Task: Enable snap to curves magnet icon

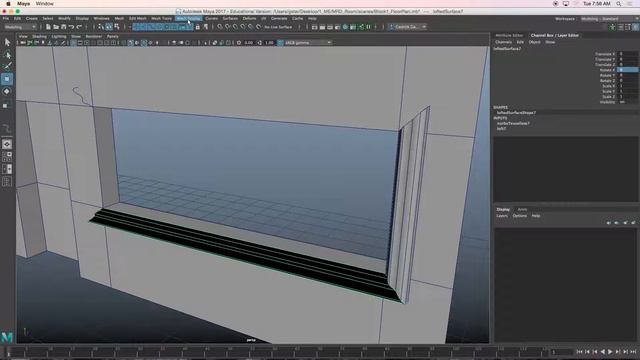Action: (228, 27)
